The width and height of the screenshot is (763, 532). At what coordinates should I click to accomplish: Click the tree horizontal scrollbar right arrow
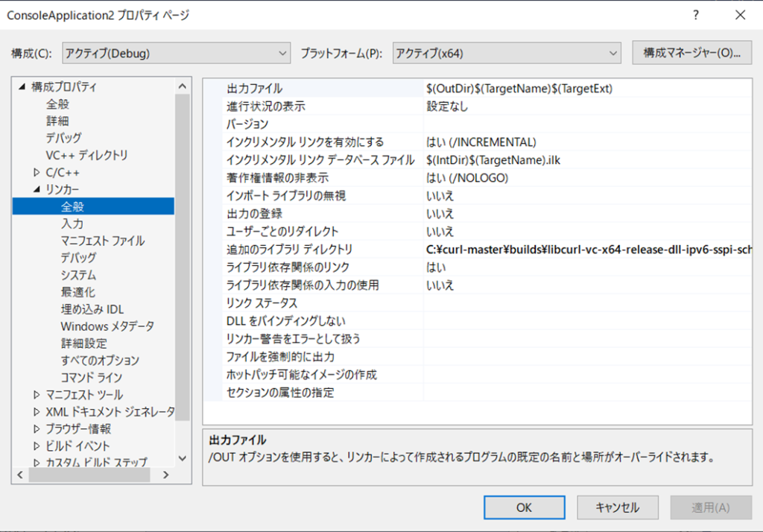click(166, 475)
